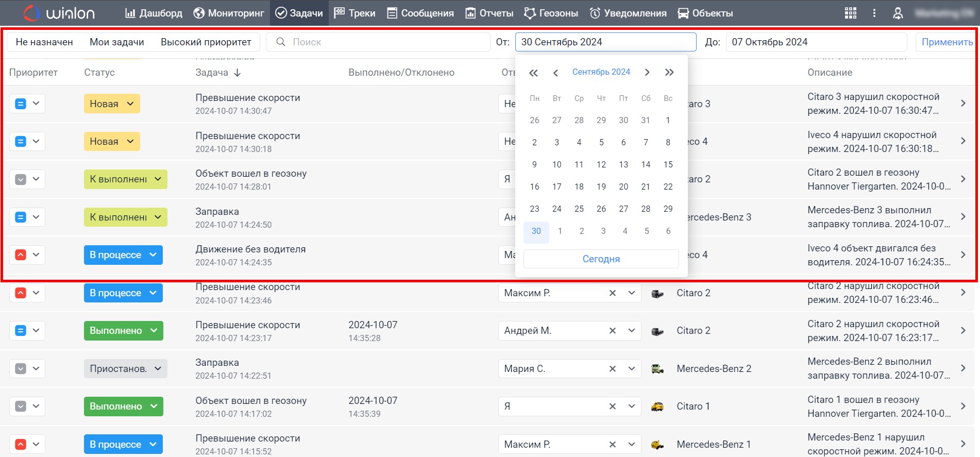Viewport: 980px width, 457px height.
Task: Open Новая status dropdown for Iveco 4 speeding
Action: (x=112, y=141)
